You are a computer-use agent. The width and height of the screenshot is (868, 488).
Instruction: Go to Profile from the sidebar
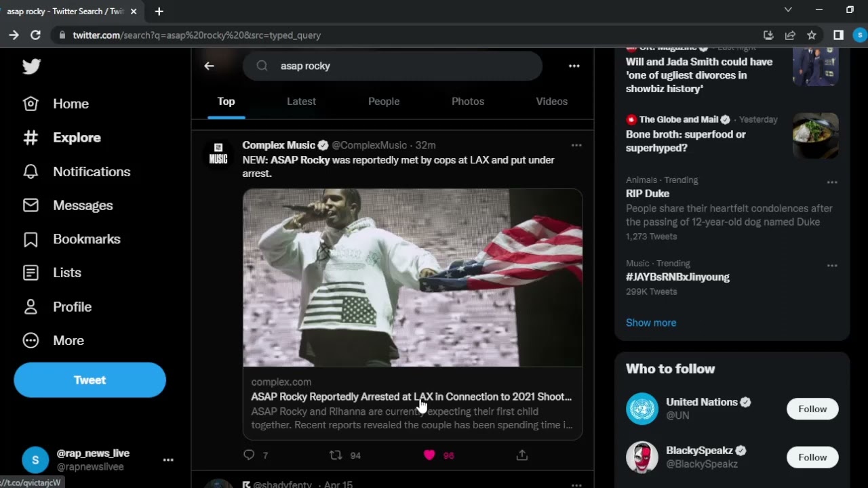(57, 307)
